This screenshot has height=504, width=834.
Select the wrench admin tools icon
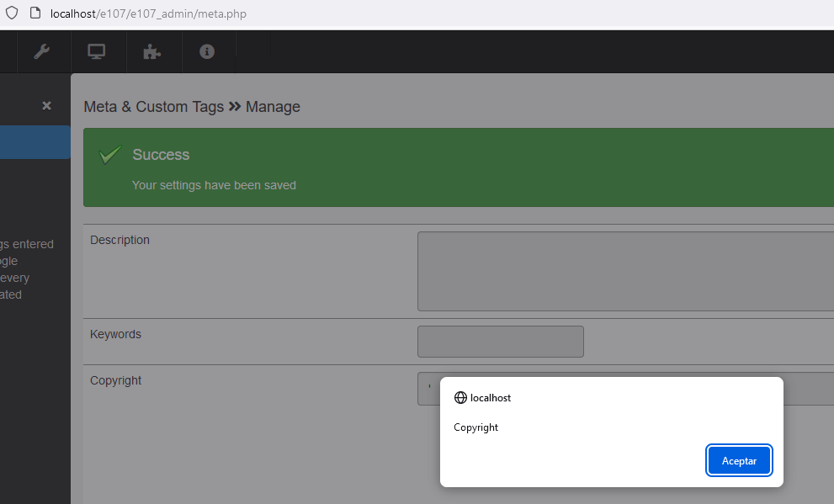point(43,51)
